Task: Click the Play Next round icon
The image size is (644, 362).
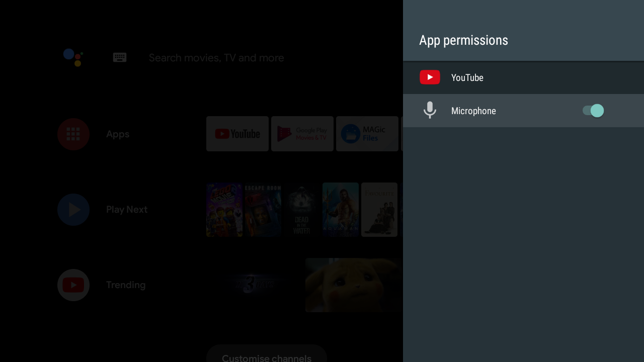Action: pos(73,209)
